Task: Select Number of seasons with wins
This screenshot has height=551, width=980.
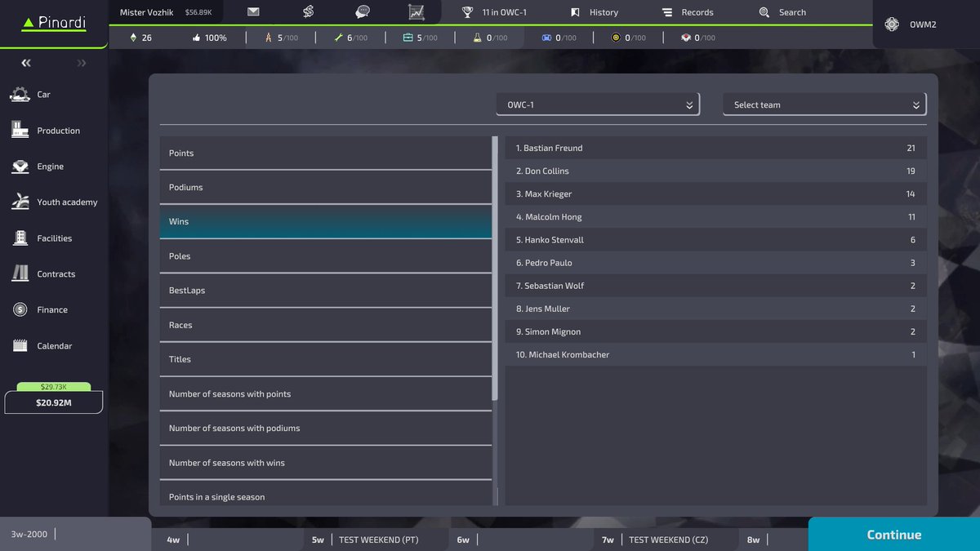Action: (x=326, y=463)
